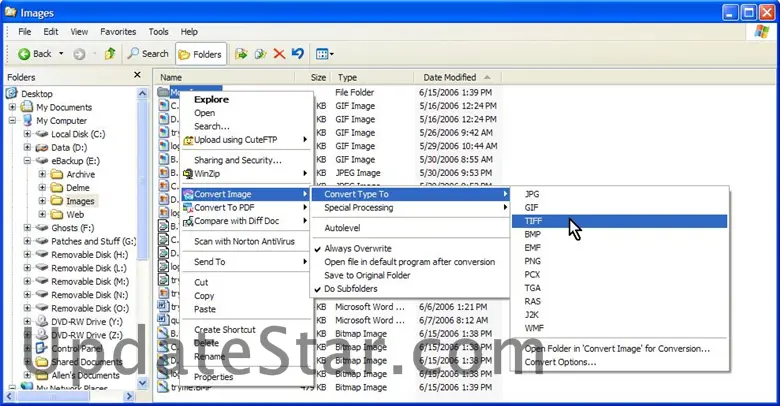Open the Views toolbar dropdown
Screen dimensions: 780x406
pos(324,54)
